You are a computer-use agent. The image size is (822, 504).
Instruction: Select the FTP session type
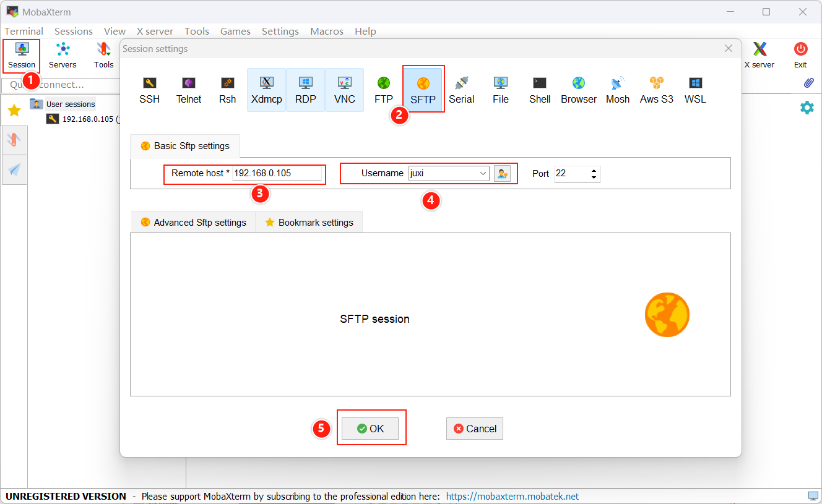point(384,90)
